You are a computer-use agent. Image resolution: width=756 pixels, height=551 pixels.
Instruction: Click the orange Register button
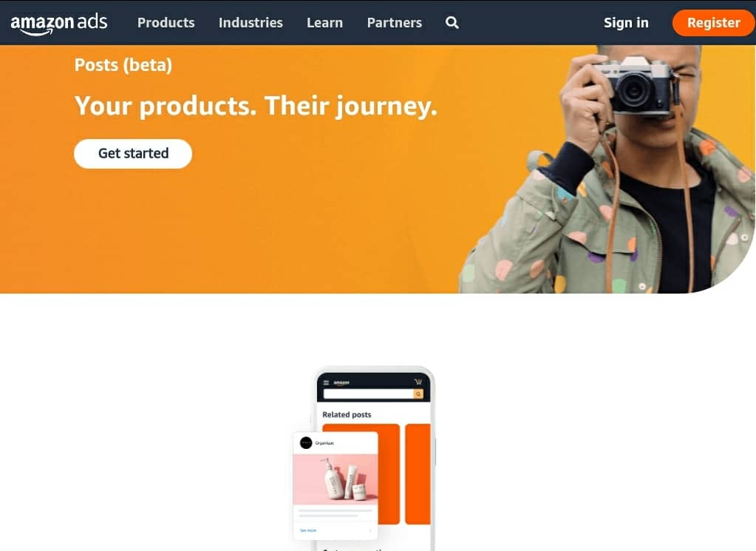[714, 23]
